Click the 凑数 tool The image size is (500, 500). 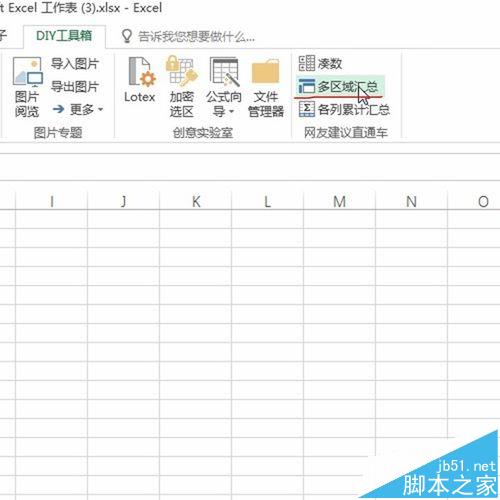click(x=321, y=63)
